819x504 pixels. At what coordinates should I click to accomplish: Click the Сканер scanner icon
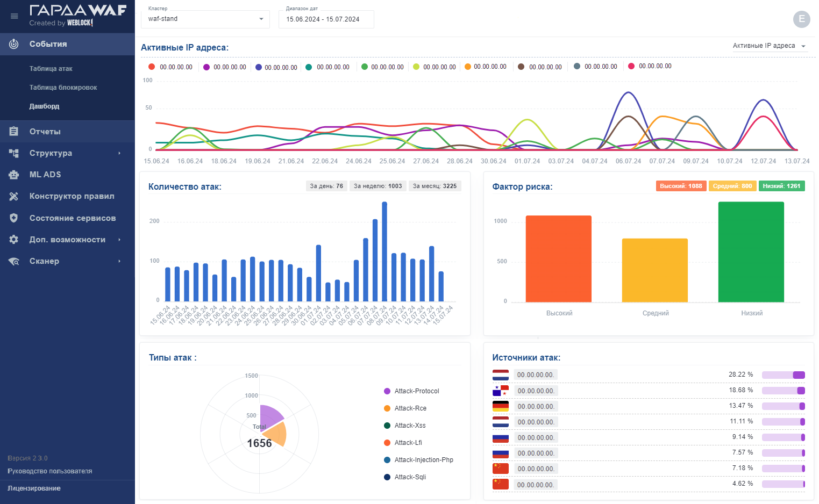pyautogui.click(x=14, y=261)
